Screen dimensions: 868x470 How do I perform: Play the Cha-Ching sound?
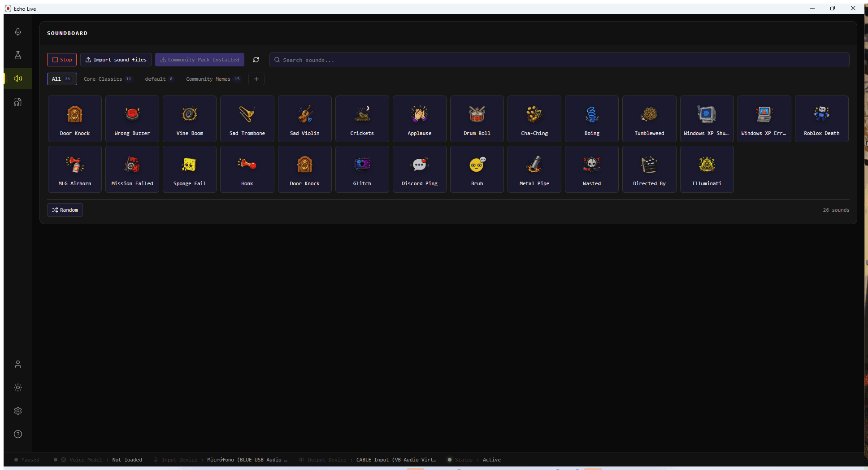point(534,119)
